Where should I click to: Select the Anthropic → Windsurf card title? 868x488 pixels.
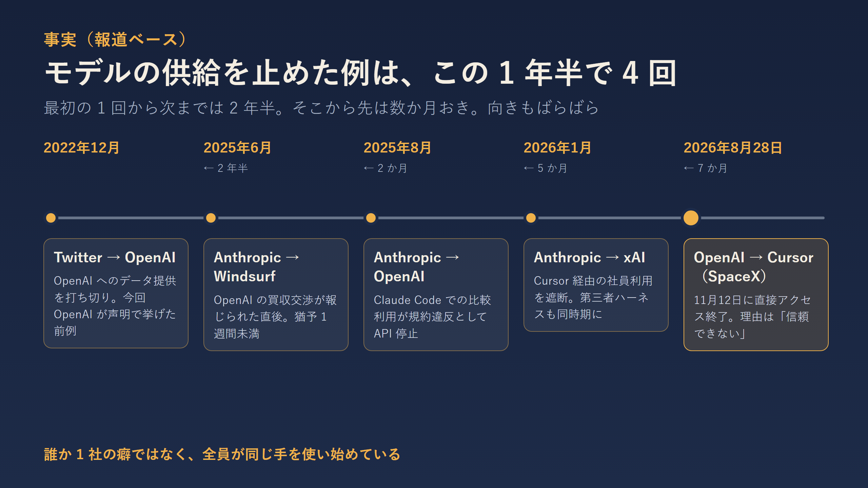coord(257,267)
